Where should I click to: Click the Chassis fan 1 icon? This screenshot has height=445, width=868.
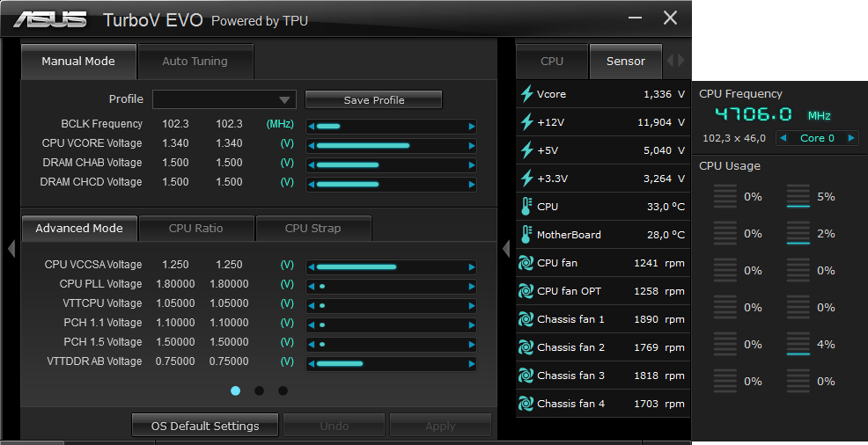pos(526,319)
